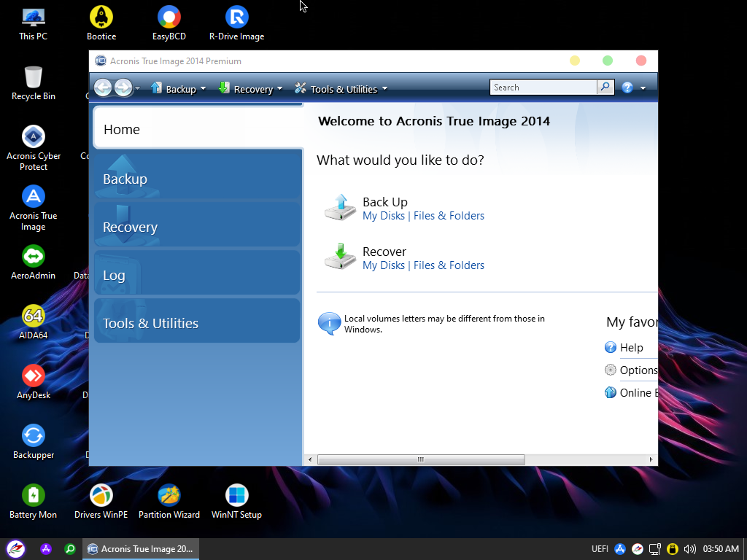Click the Forward navigation arrow in Acronis
The image size is (747, 560).
pyautogui.click(x=123, y=87)
